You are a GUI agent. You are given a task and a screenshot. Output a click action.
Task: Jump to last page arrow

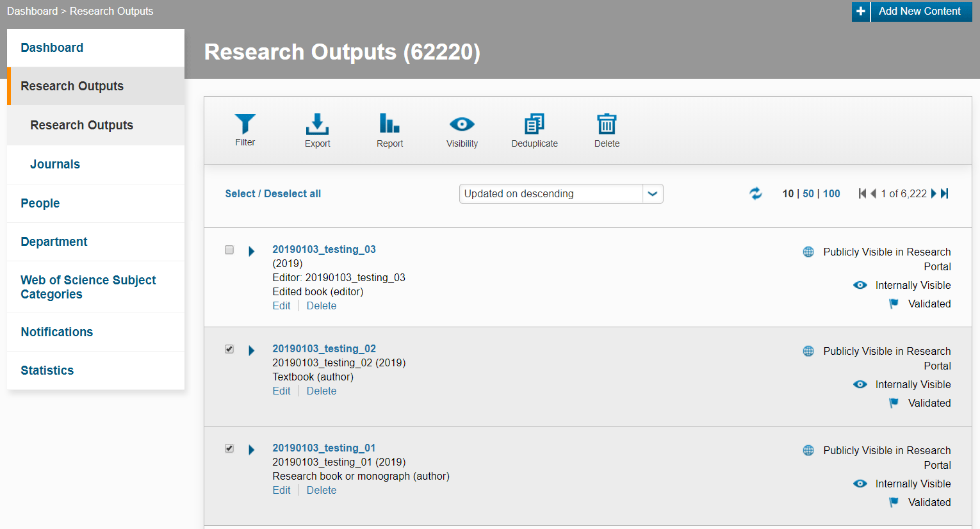(x=944, y=193)
